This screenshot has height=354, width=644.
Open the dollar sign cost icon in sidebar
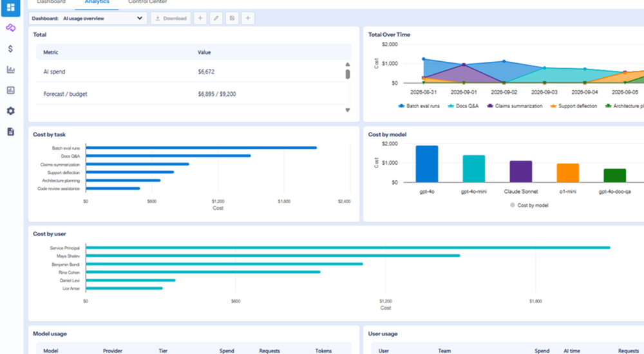coord(11,49)
